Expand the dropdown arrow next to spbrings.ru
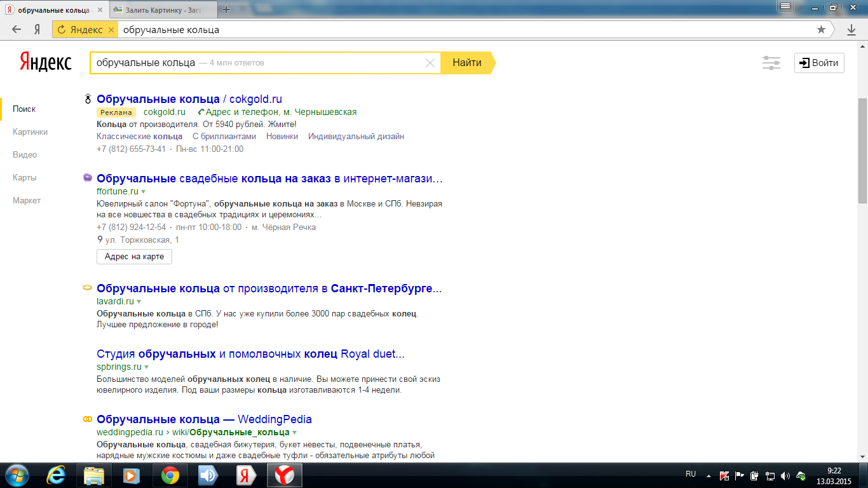Viewport: 868px width, 488px height. click(147, 367)
